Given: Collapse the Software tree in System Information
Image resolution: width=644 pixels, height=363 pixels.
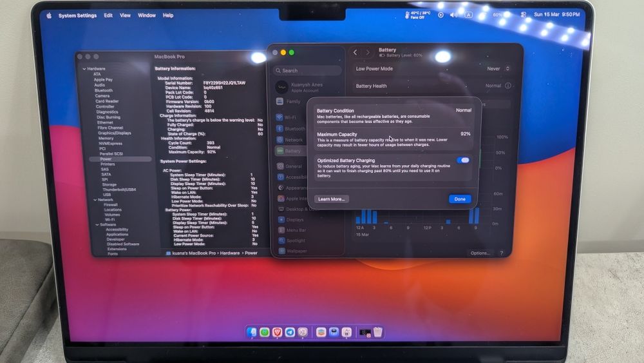Looking at the screenshot, I should 97,225.
